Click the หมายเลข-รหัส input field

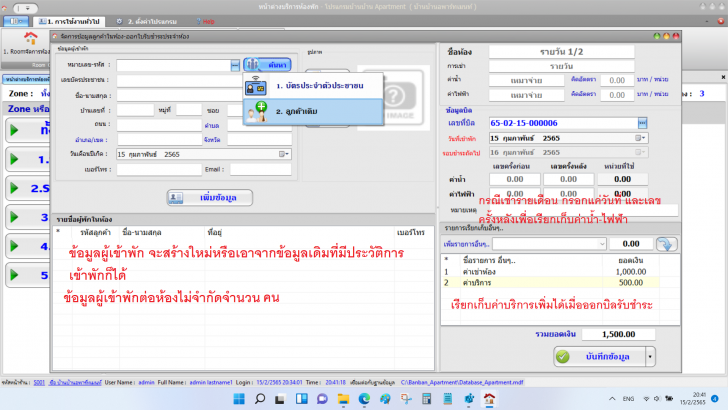coord(174,65)
